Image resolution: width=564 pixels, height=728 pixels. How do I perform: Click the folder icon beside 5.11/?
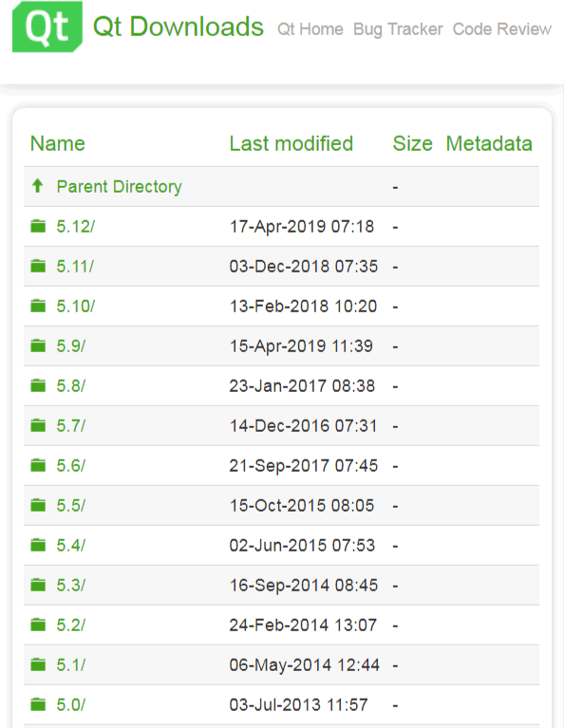38,266
